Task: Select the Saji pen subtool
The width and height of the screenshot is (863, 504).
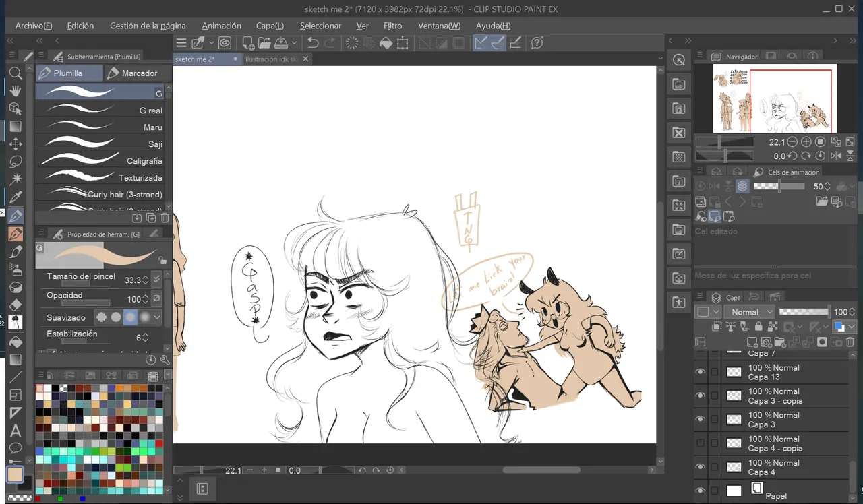Action: pos(101,144)
